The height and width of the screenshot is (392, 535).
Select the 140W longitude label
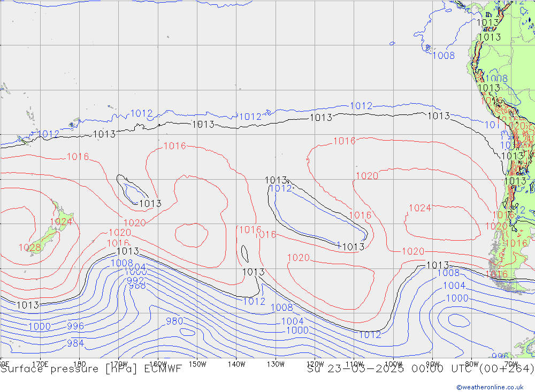[x=236, y=364]
